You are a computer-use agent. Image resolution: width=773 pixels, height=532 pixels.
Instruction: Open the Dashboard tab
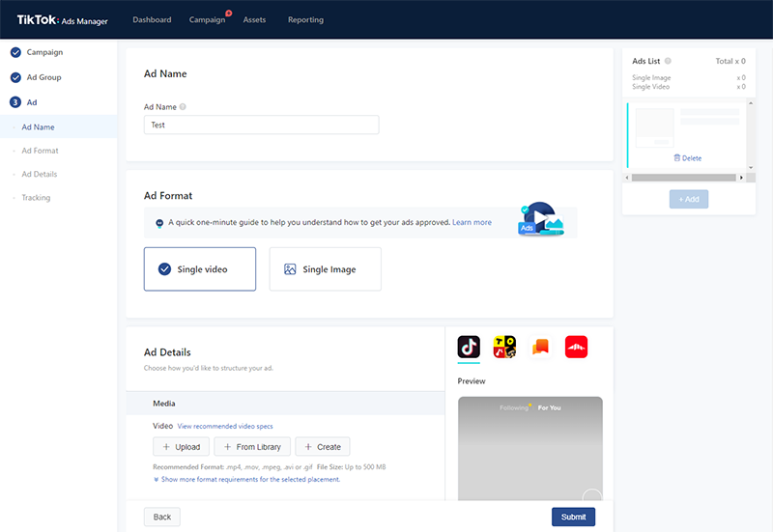tap(152, 19)
